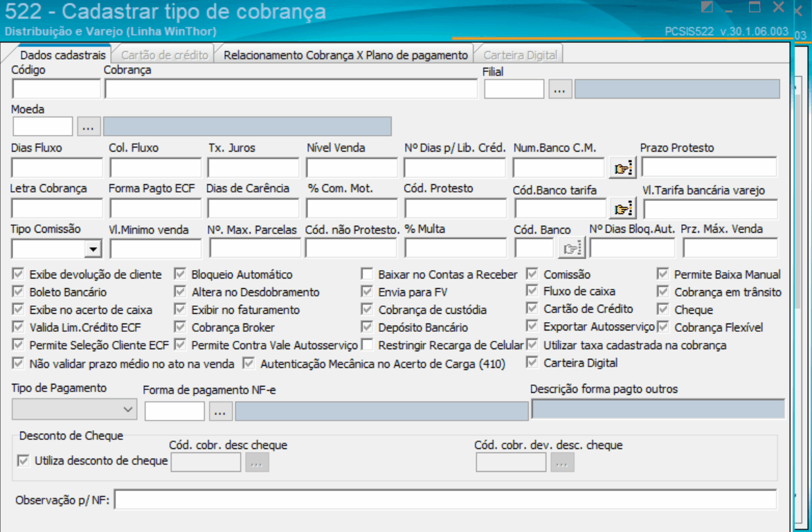This screenshot has height=532, width=812.
Task: Toggle Exibe no acerto de caixa checkbox
Action: (18, 309)
